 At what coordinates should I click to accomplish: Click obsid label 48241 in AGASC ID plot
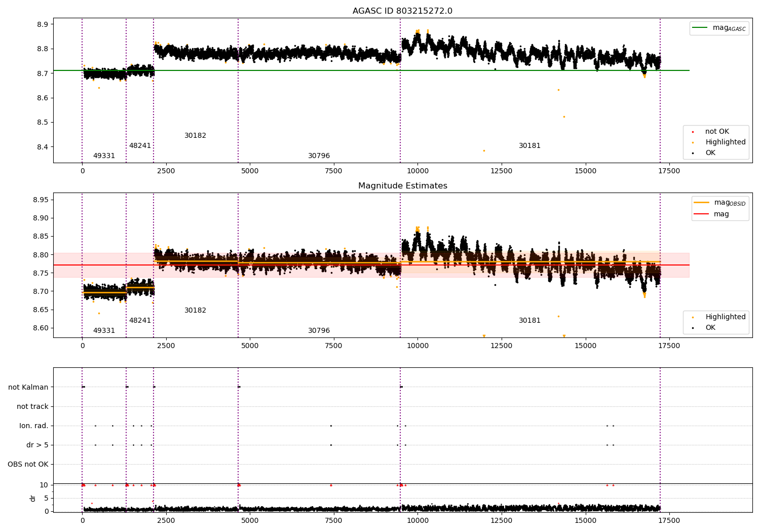pos(140,146)
